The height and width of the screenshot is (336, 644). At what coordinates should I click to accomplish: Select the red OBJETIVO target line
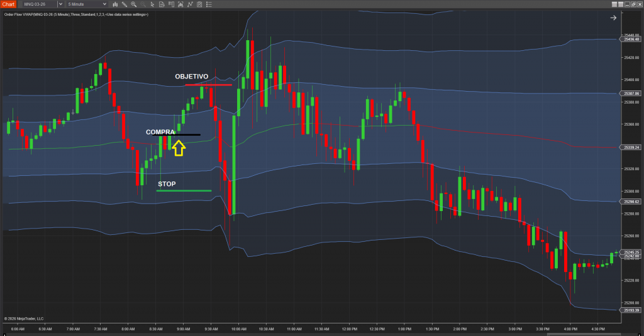coord(209,84)
